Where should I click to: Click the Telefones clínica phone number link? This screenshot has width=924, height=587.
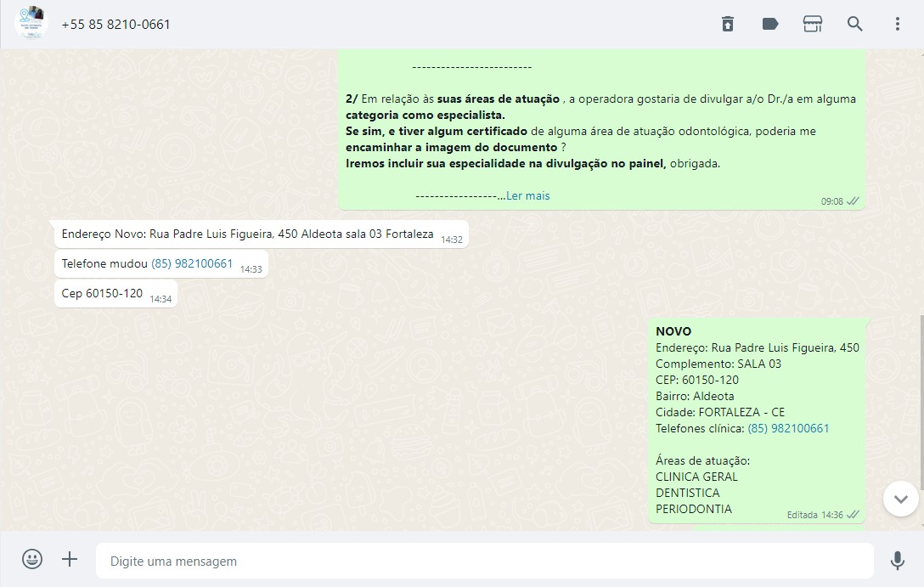tap(788, 428)
